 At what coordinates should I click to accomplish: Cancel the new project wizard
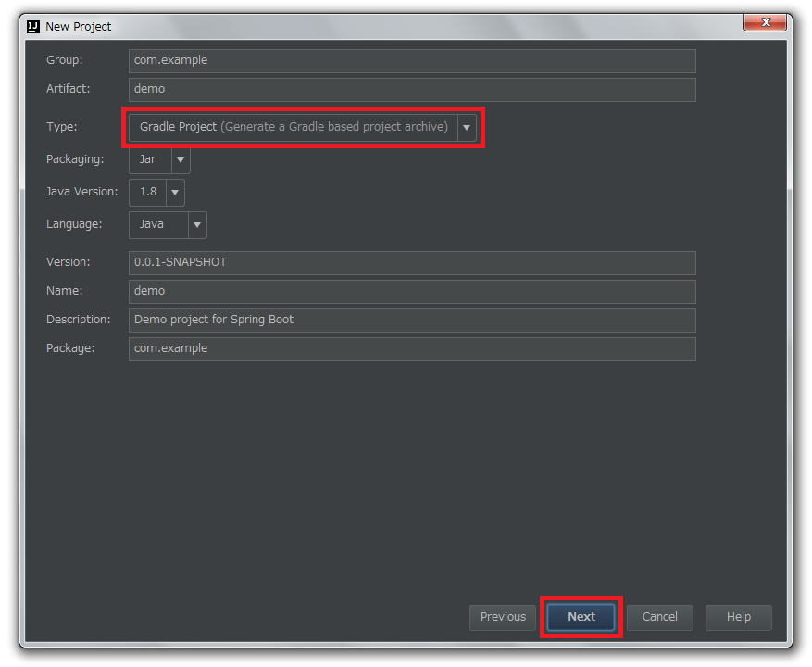click(660, 617)
